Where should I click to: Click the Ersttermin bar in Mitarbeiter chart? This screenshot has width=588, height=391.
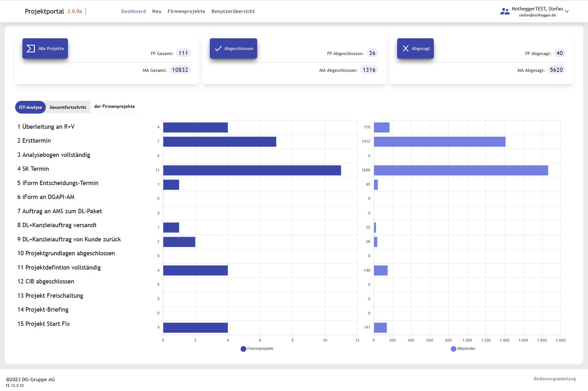tap(439, 142)
